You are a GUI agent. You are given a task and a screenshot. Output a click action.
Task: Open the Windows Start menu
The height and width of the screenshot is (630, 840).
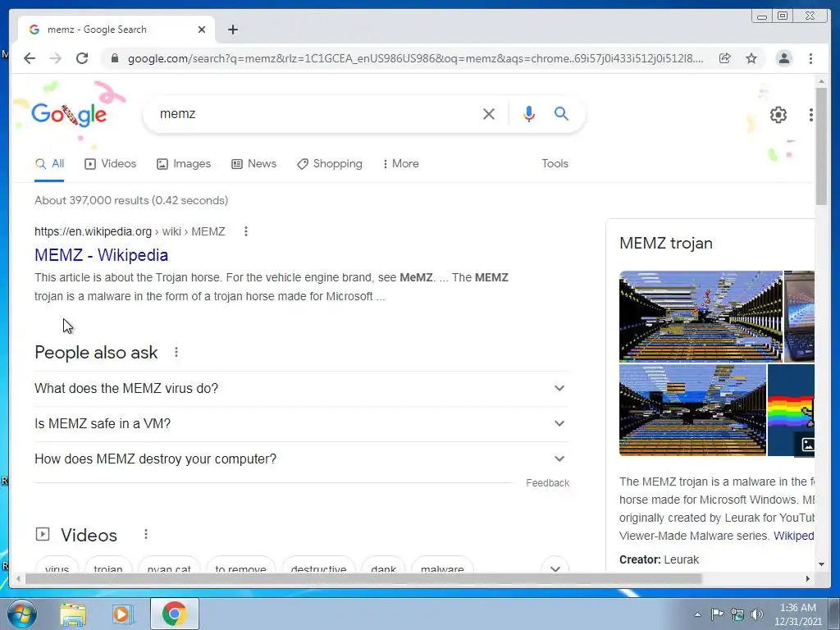pos(21,614)
